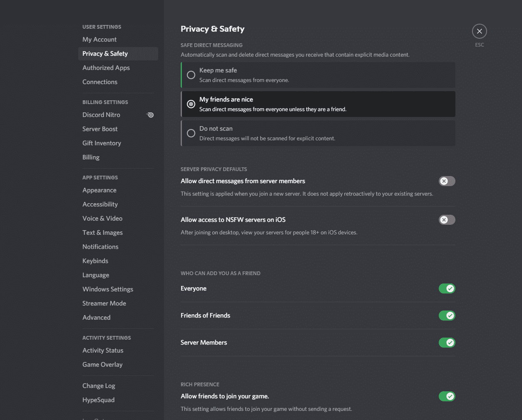Click the ACTIVITY SETTINGS sidebar heading

click(x=107, y=338)
